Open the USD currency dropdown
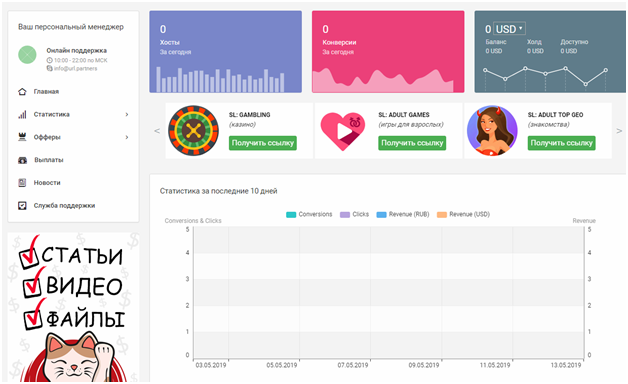 click(509, 29)
